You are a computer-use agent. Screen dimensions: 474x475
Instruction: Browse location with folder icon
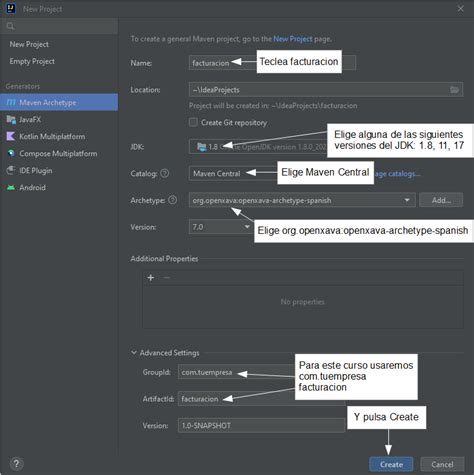[x=454, y=90]
